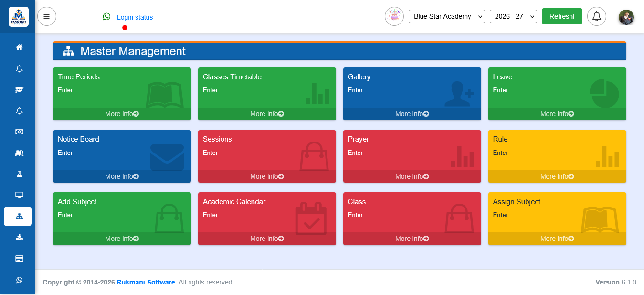Open More info on Academic Calendar card
Screen dimensions: 644x295
pos(267,239)
